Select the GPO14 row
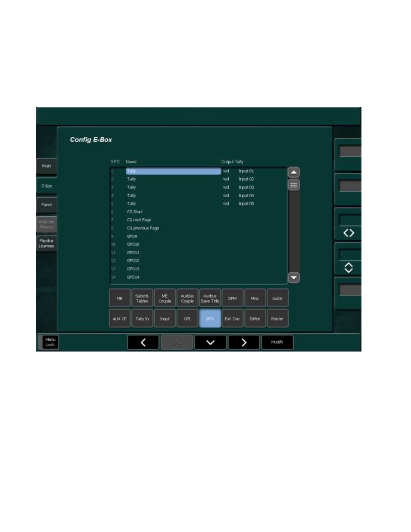The image size is (411, 532). (199, 277)
